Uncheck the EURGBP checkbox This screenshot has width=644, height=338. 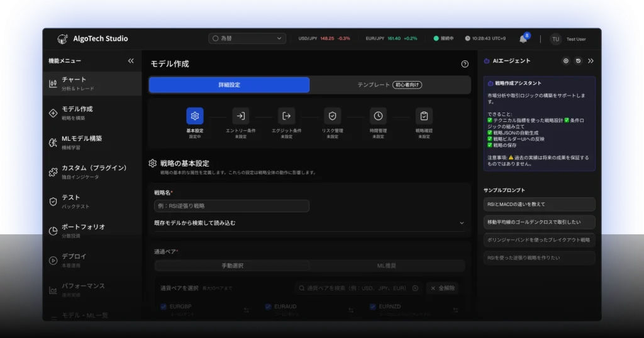click(x=164, y=307)
